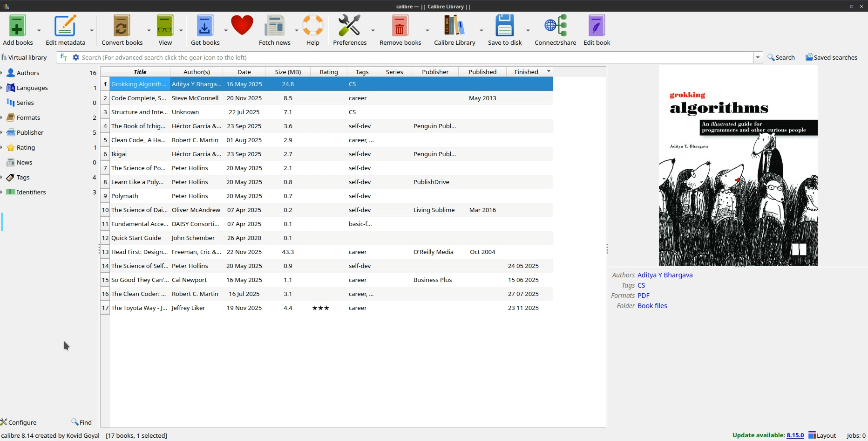The image size is (868, 441).
Task: Toggle the full-text search icon
Action: (x=64, y=57)
